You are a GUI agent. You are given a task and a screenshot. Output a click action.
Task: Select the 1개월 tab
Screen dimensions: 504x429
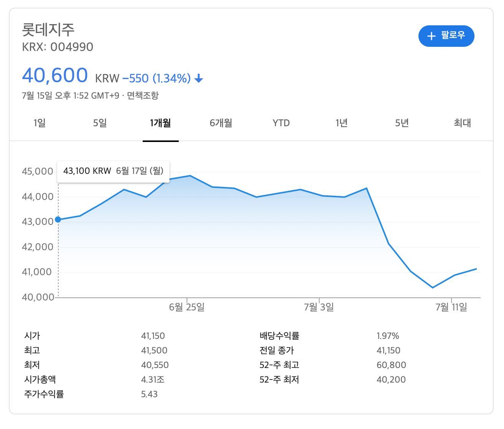pyautogui.click(x=160, y=123)
